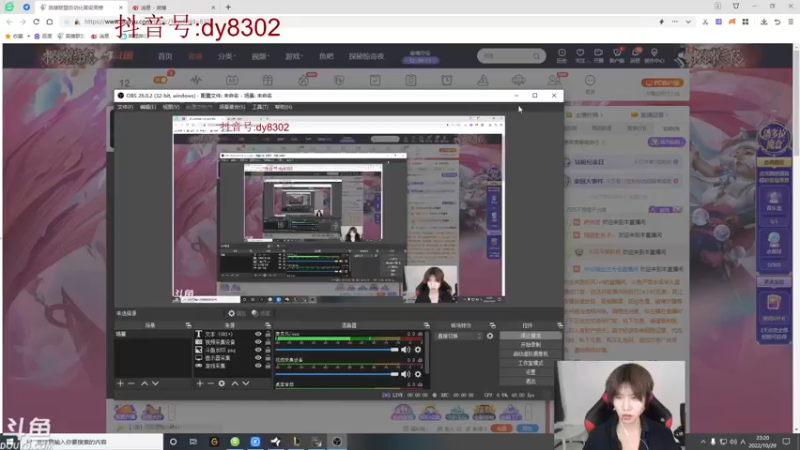
Task: Click properties button above OBS docks
Action: (237, 313)
